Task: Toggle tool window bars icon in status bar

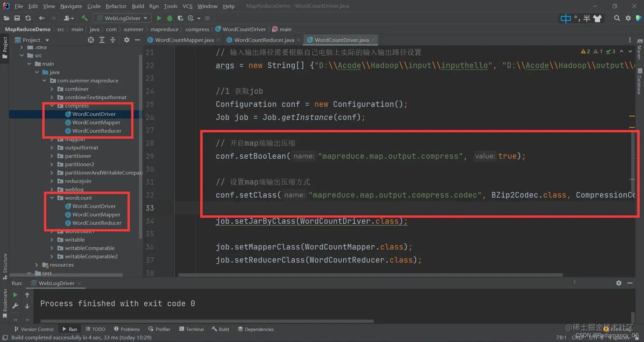Action: coord(5,337)
